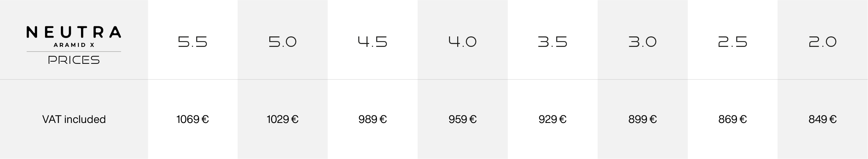This screenshot has height=159, width=868.
Task: Click the 989 € price
Action: (x=373, y=119)
